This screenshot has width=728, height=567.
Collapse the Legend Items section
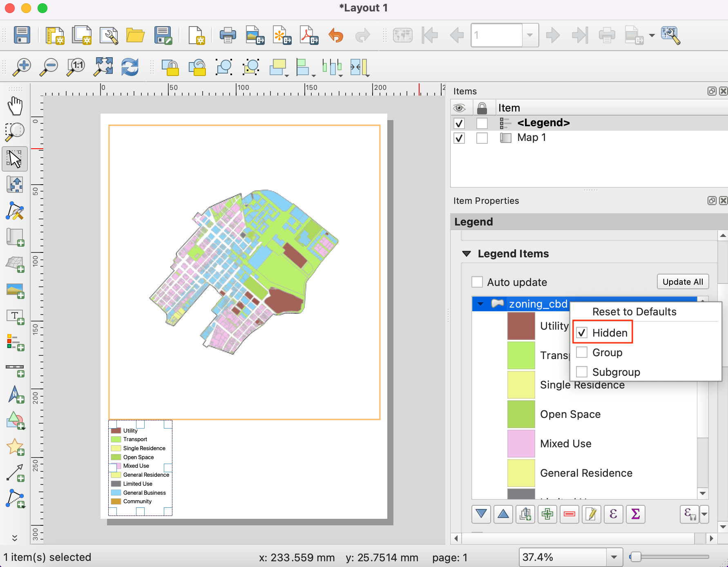tap(467, 254)
